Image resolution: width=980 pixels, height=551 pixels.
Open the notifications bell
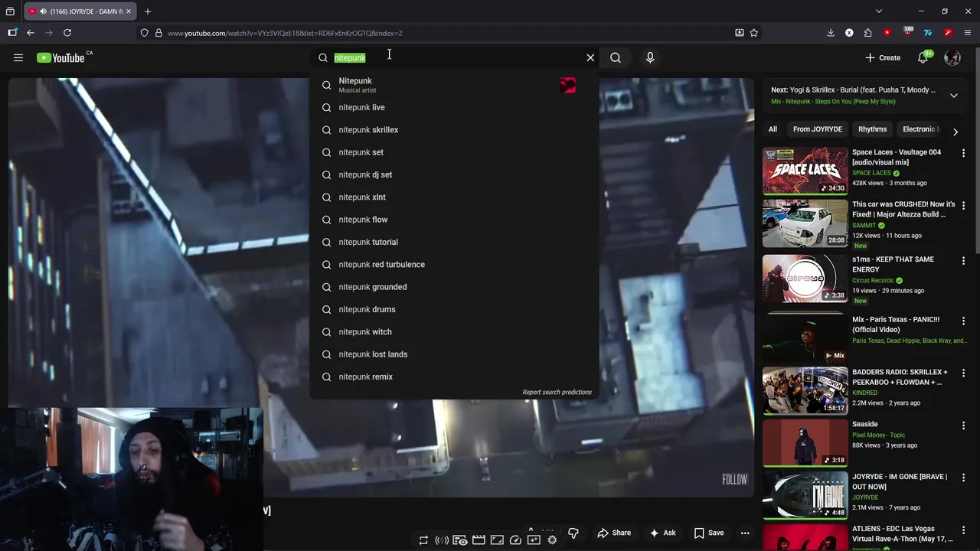pyautogui.click(x=923, y=57)
